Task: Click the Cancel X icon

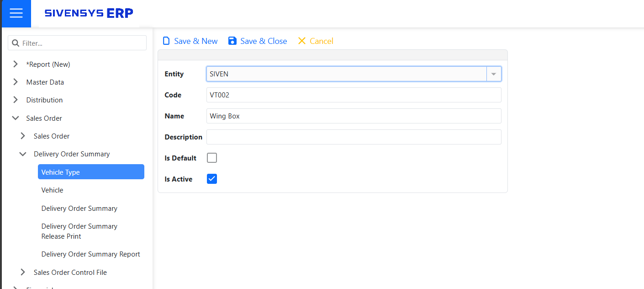Action: [301, 41]
